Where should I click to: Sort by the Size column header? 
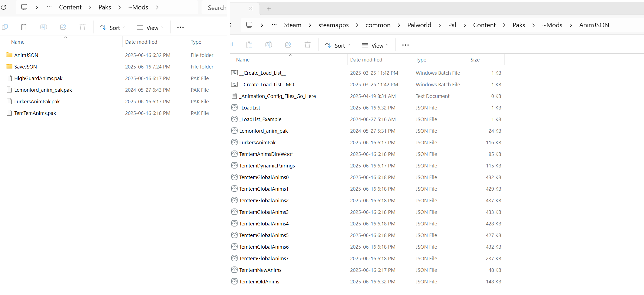475,60
